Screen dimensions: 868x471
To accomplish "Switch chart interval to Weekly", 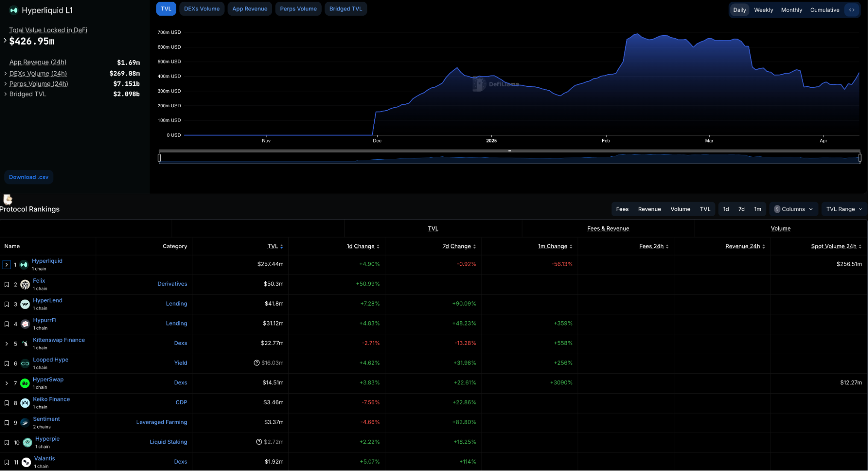I will 763,10.
